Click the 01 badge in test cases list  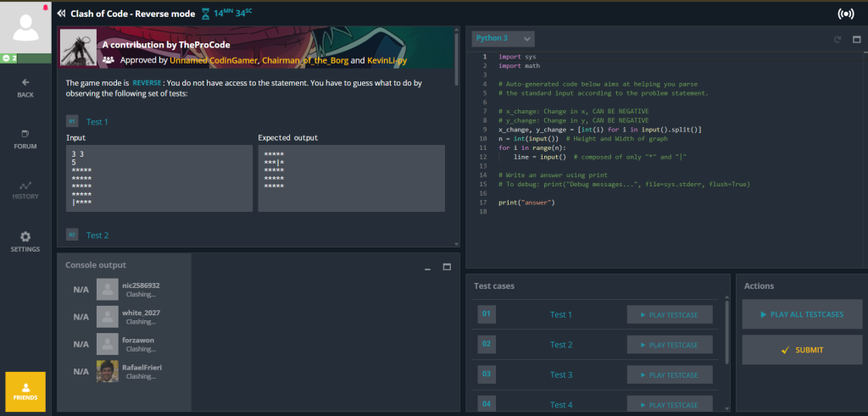point(487,314)
